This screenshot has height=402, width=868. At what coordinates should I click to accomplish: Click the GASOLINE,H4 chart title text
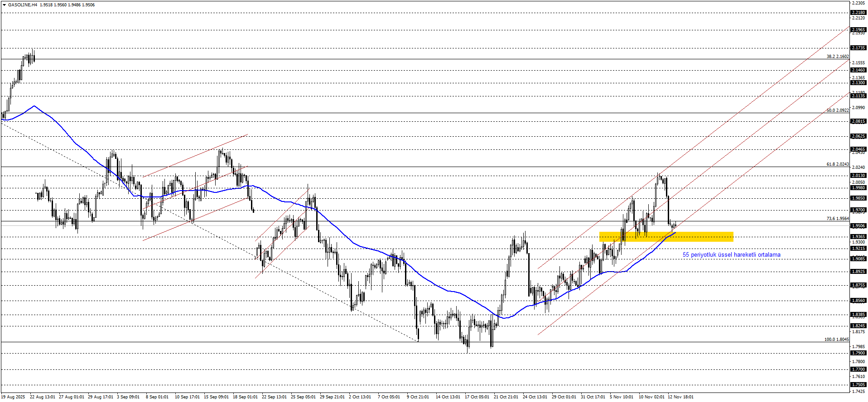click(x=23, y=5)
